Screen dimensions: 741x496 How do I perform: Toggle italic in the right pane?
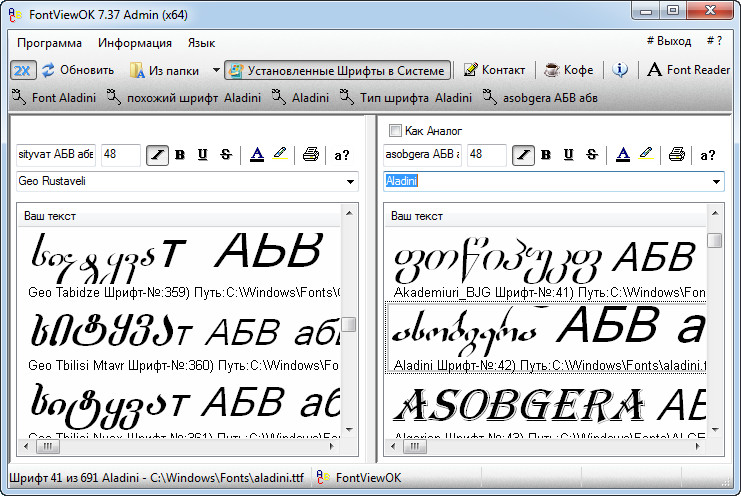tap(524, 155)
